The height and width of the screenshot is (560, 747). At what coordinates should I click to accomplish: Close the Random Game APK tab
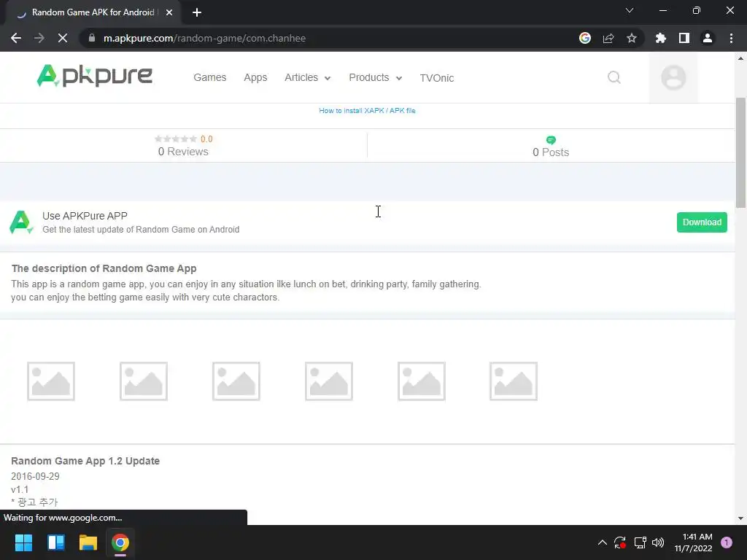point(169,12)
